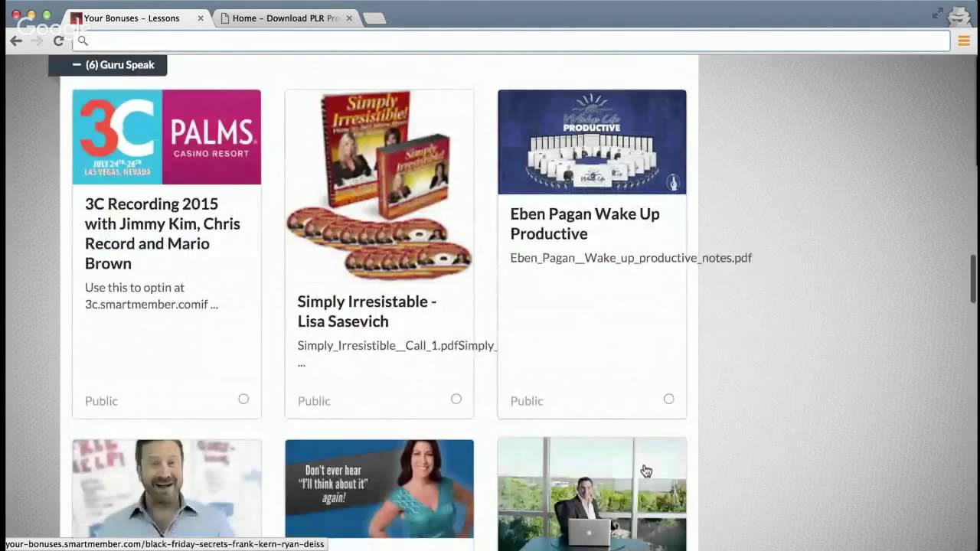Select the radio circle on Eben Pagan card
980x551 pixels.
click(668, 399)
